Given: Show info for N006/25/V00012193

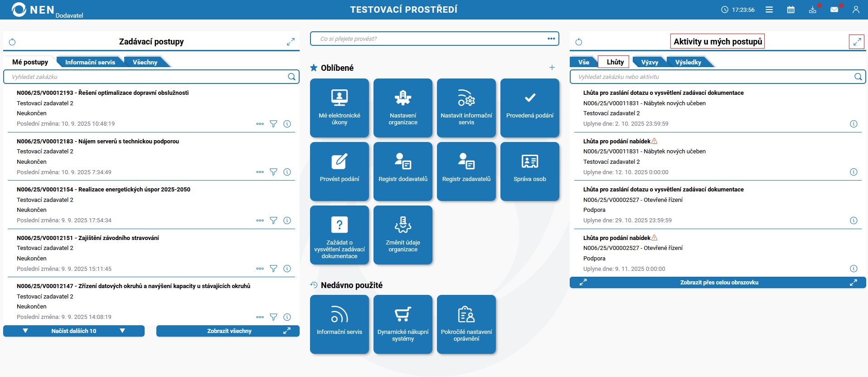Looking at the screenshot, I should point(287,124).
